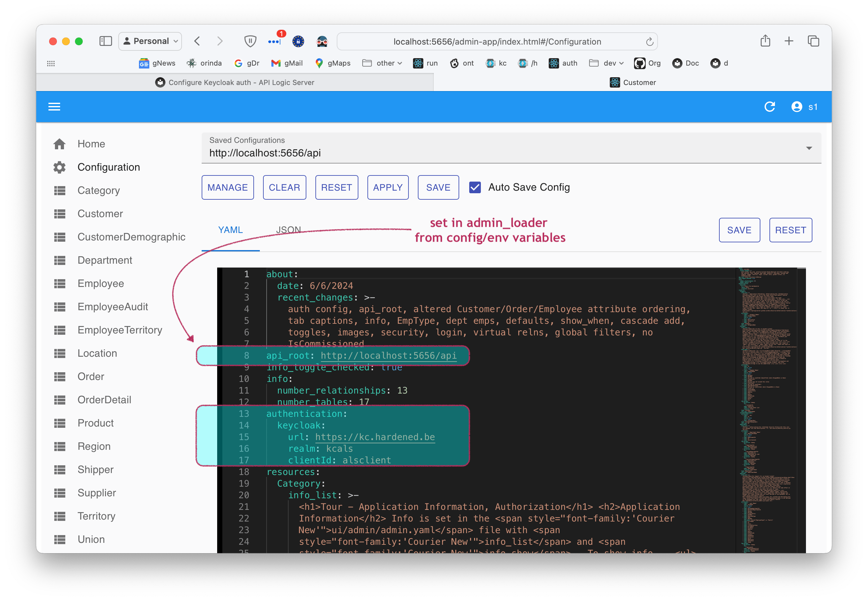Expand the 'other' bookmarks folder
Screen dimensions: 868x601
pos(382,63)
